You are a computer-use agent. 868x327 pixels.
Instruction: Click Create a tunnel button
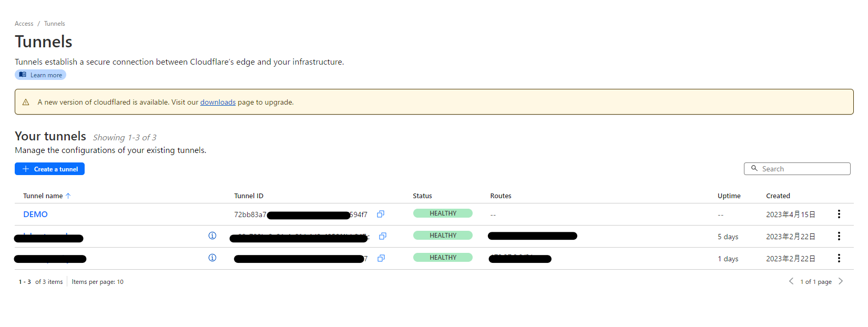point(49,169)
